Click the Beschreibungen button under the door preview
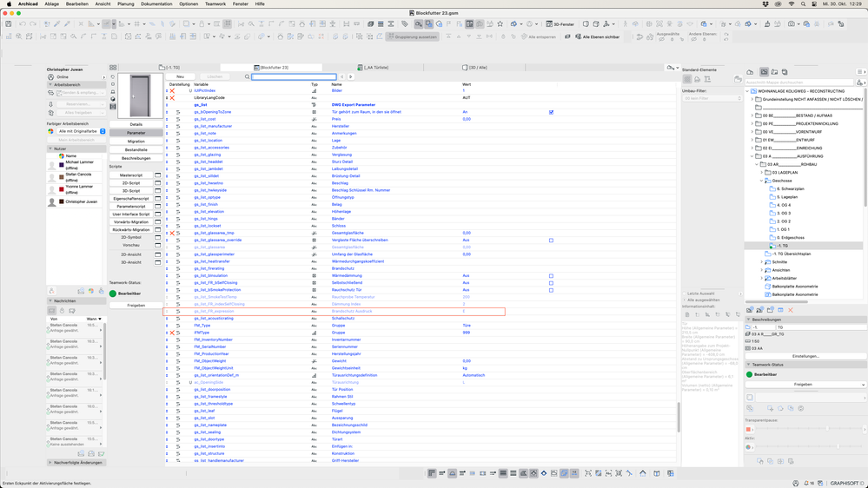 [136, 158]
